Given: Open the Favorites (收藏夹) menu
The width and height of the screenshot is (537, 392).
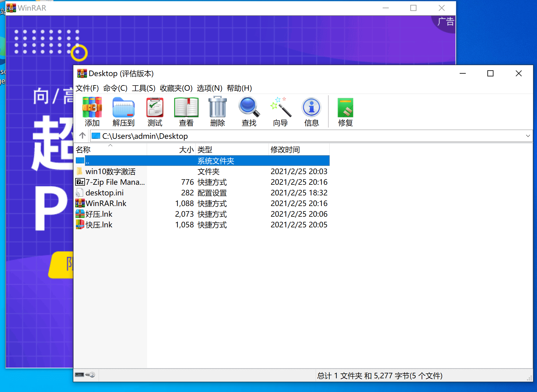Looking at the screenshot, I should tap(176, 88).
